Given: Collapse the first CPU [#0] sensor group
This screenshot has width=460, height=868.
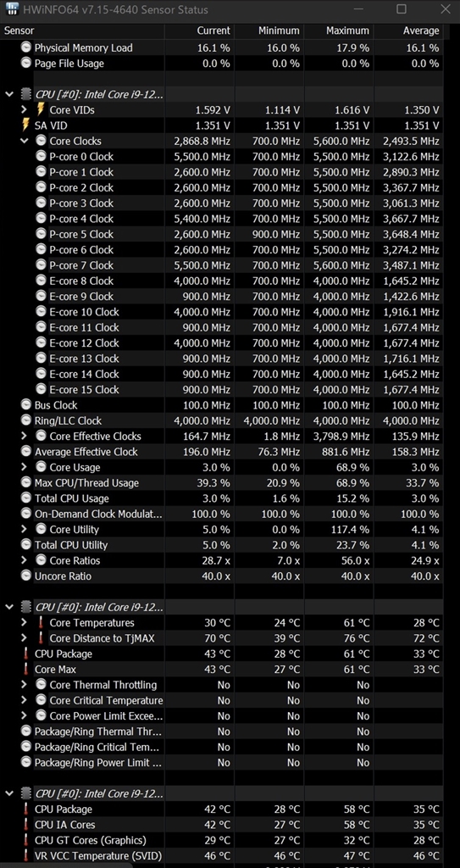Looking at the screenshot, I should [8, 94].
